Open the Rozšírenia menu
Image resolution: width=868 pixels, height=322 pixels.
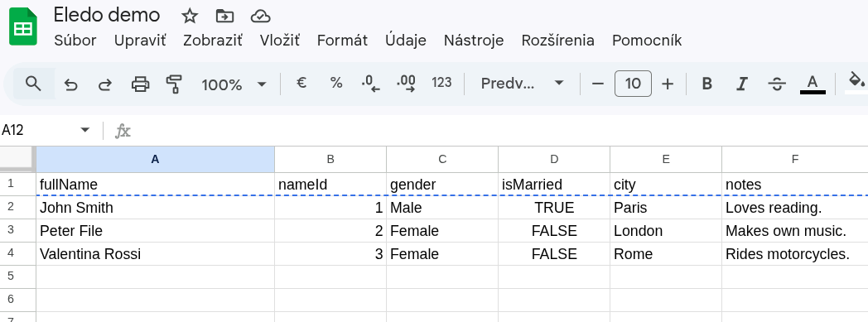pos(558,41)
